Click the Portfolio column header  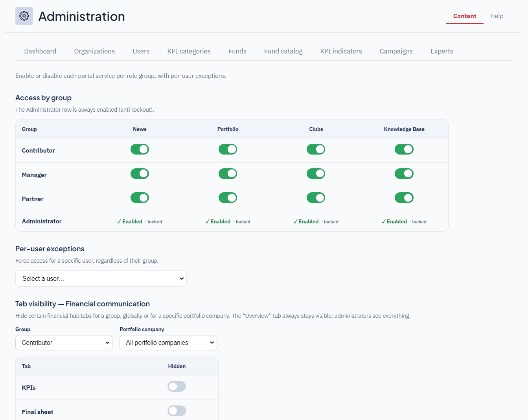point(228,129)
